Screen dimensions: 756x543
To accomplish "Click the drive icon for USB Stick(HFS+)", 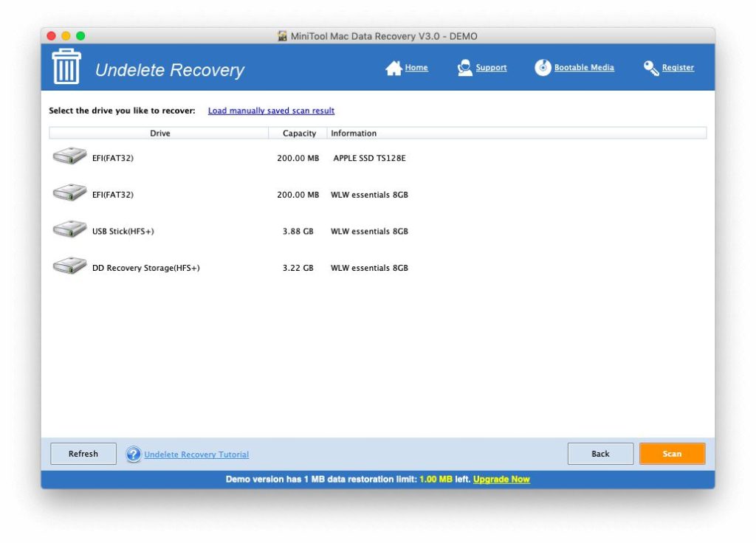I will (69, 229).
